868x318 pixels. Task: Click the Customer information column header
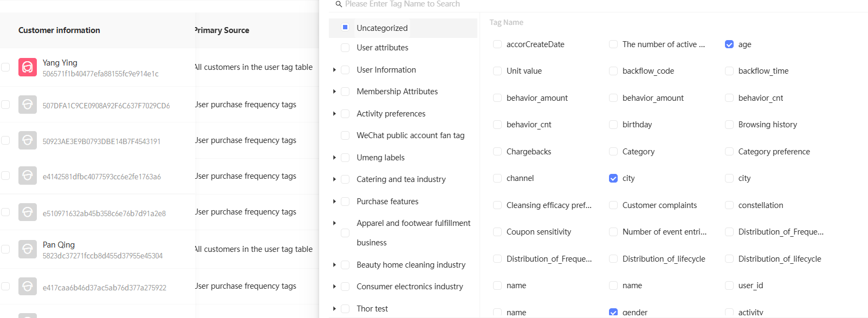[x=59, y=30]
